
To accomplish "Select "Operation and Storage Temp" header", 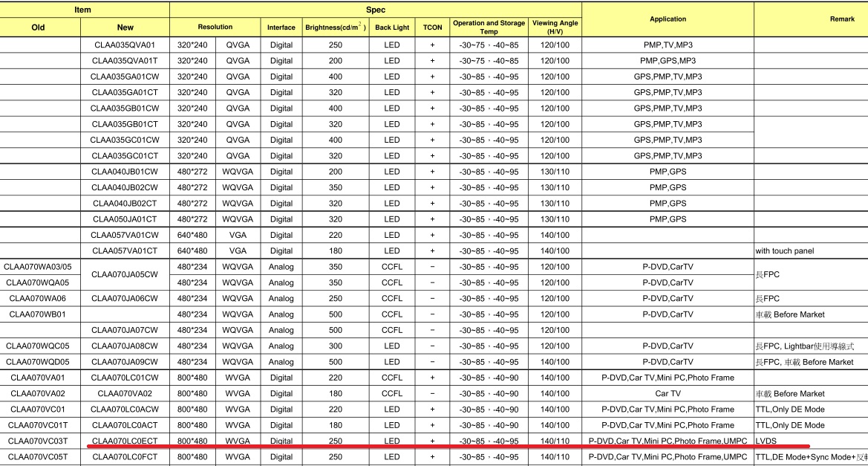I will (x=489, y=27).
